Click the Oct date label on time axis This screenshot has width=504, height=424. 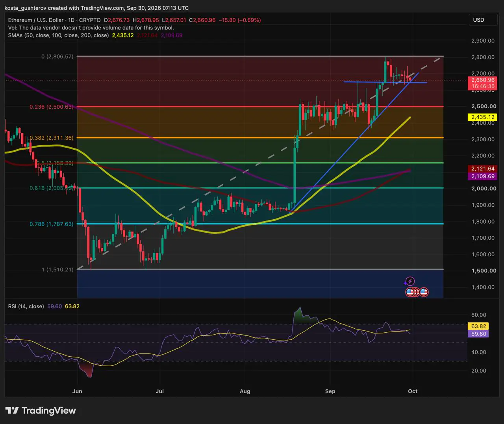tap(413, 391)
